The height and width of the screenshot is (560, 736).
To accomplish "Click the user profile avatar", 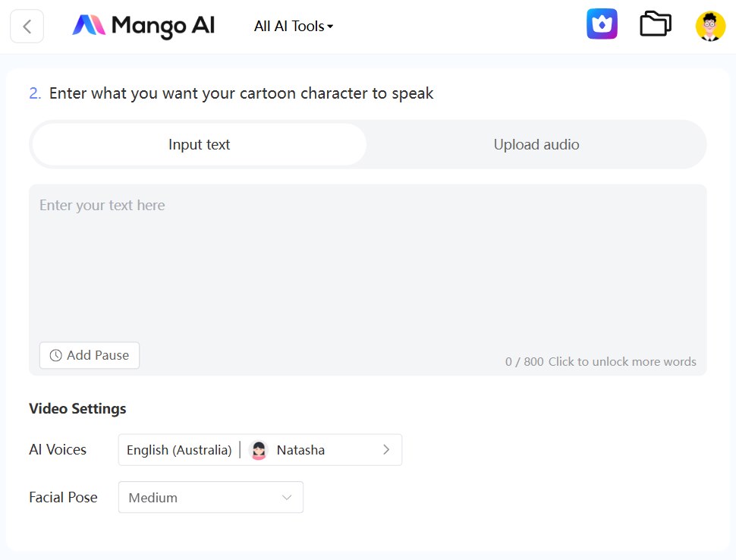I will [710, 26].
